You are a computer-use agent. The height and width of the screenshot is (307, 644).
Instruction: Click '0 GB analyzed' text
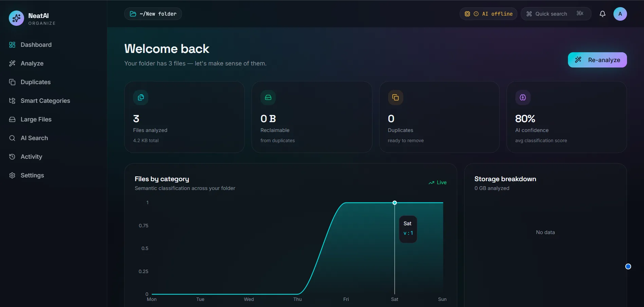(x=492, y=188)
